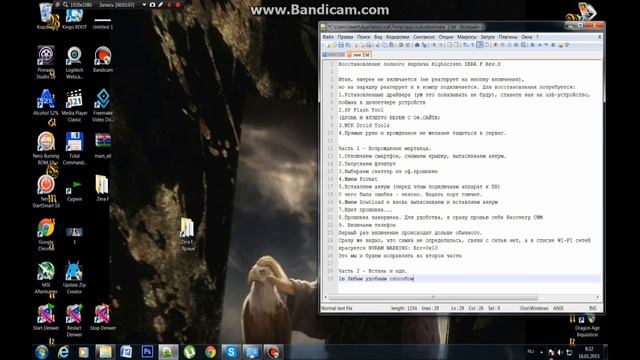The image size is (640, 360).
Task: Open Nero Burning ROM desktop shortcut
Action: [x=46, y=148]
